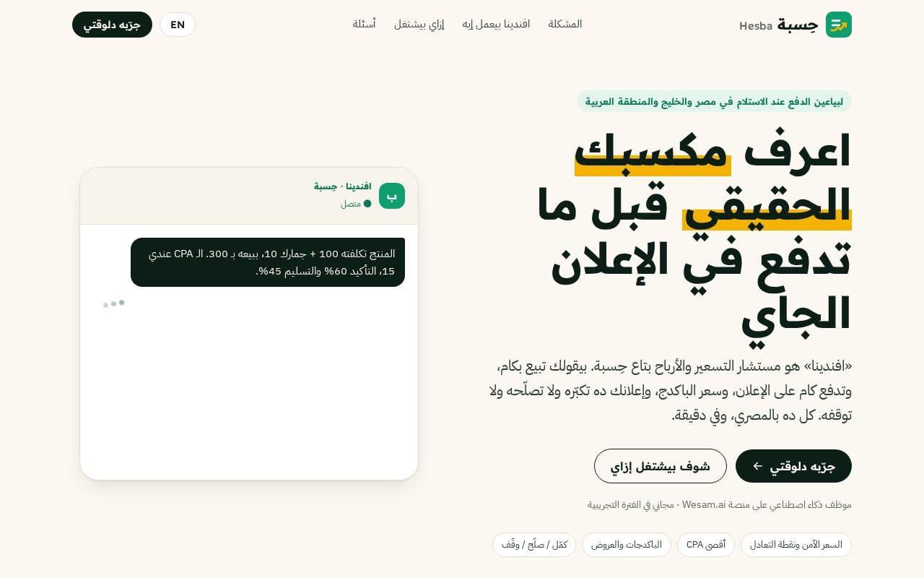Click the dark chat message bubble
Viewport: 924px width, 578px height.
coord(268,262)
